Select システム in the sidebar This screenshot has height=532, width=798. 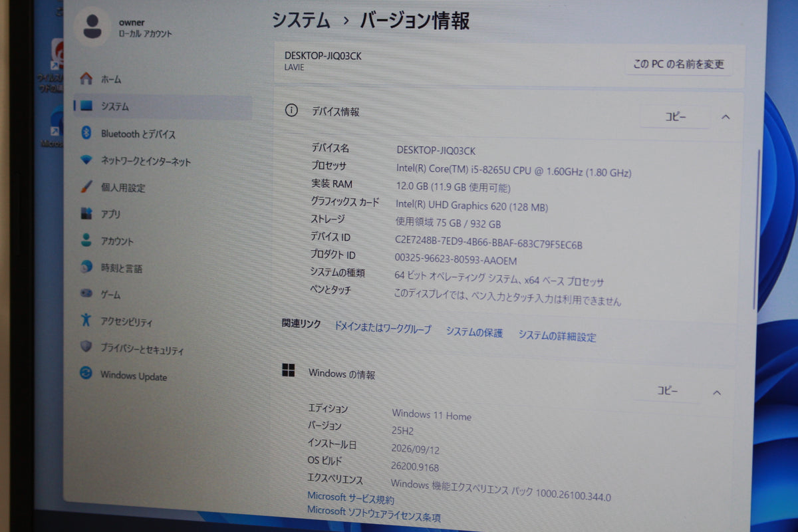[163, 106]
